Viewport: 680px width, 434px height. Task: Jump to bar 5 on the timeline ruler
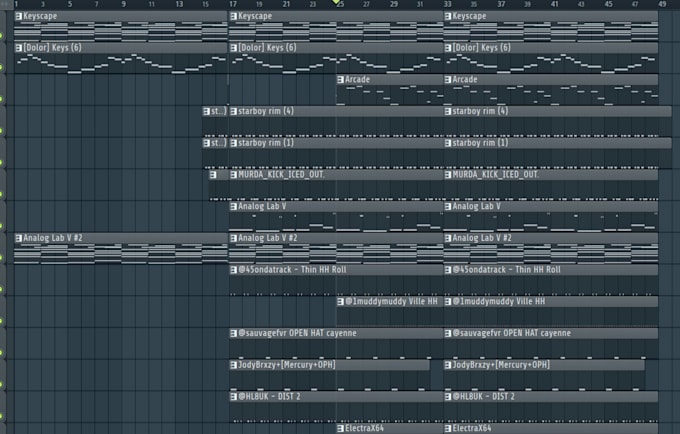point(70,4)
